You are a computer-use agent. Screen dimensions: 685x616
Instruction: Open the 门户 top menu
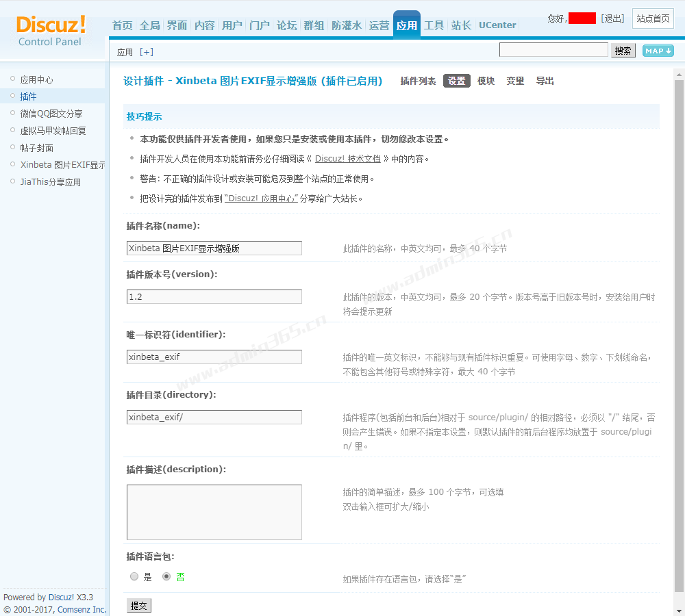260,25
